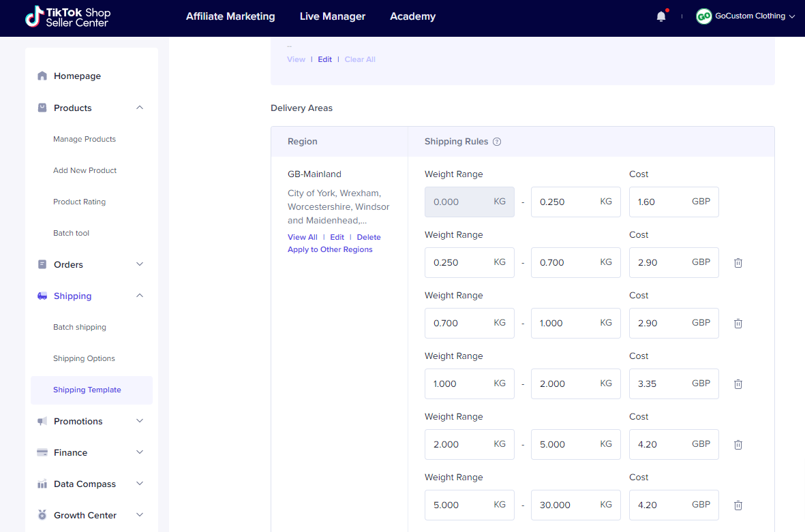Viewport: 805px width, 532px height.
Task: Click the Promotions megaphone icon
Action: tap(42, 421)
